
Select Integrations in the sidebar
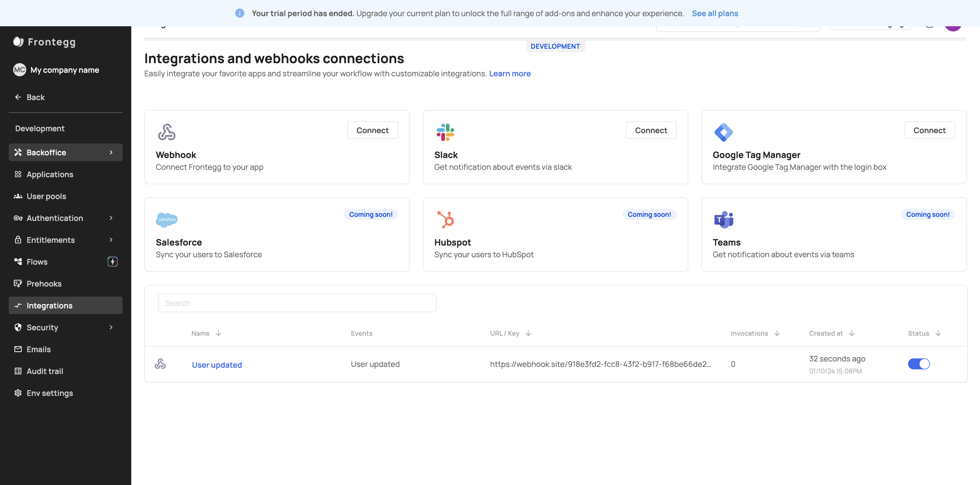point(65,305)
